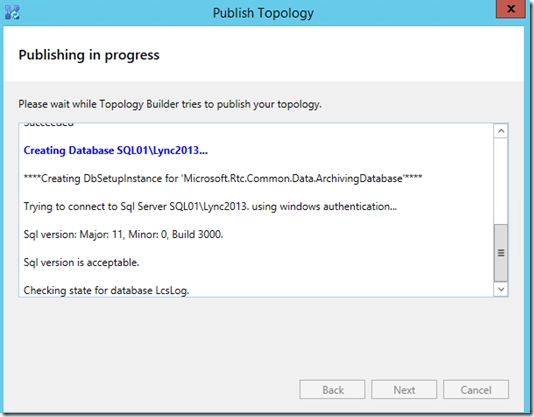
Task: Click 'Trying to connect to Sql Server' line
Action: [x=210, y=206]
